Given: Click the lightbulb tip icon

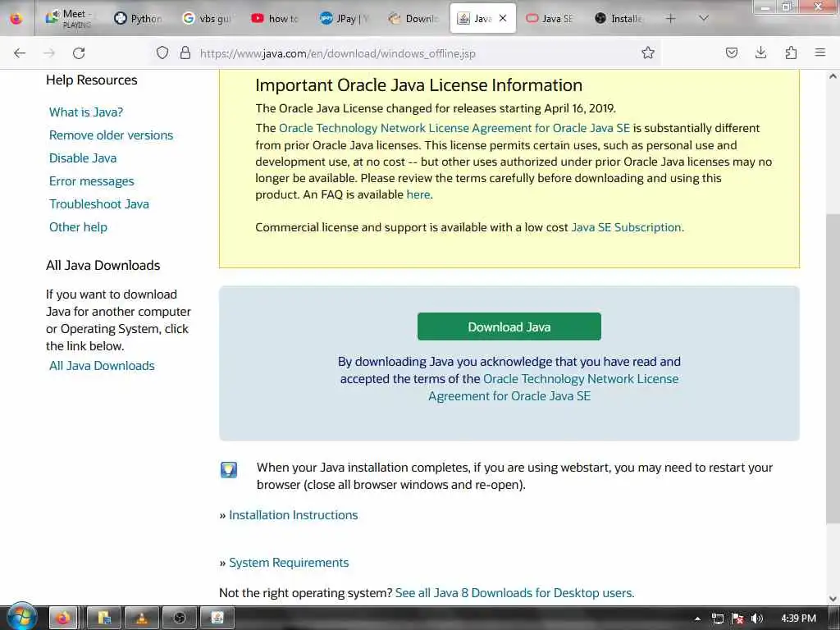Looking at the screenshot, I should click(229, 470).
